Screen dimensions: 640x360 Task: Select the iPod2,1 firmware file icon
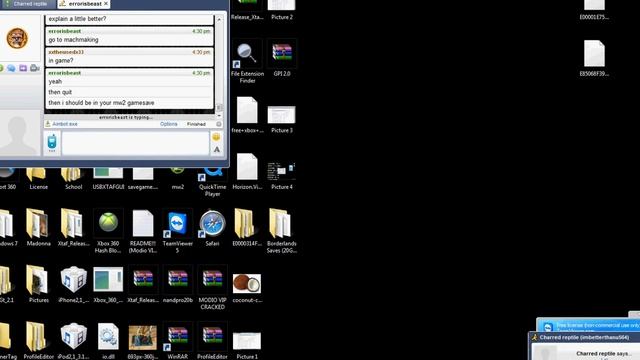click(73, 341)
